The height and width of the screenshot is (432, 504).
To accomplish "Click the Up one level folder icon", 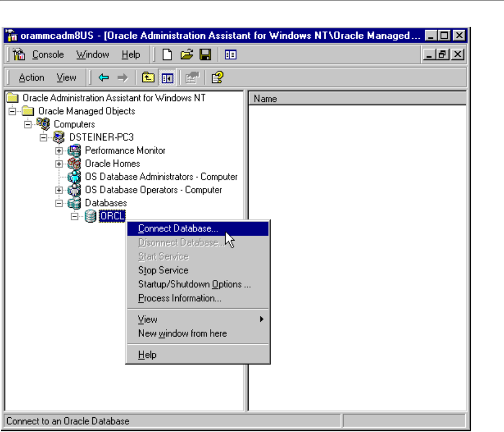I will coord(148,77).
